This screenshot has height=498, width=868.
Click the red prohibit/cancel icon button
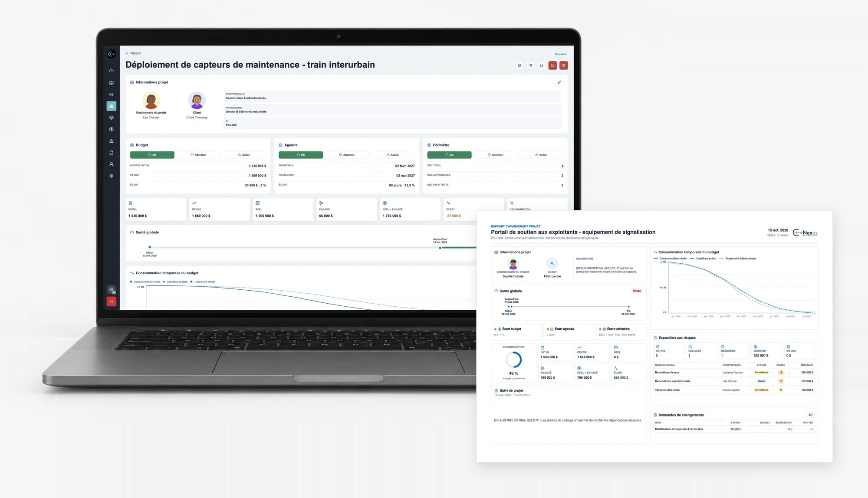coord(552,66)
